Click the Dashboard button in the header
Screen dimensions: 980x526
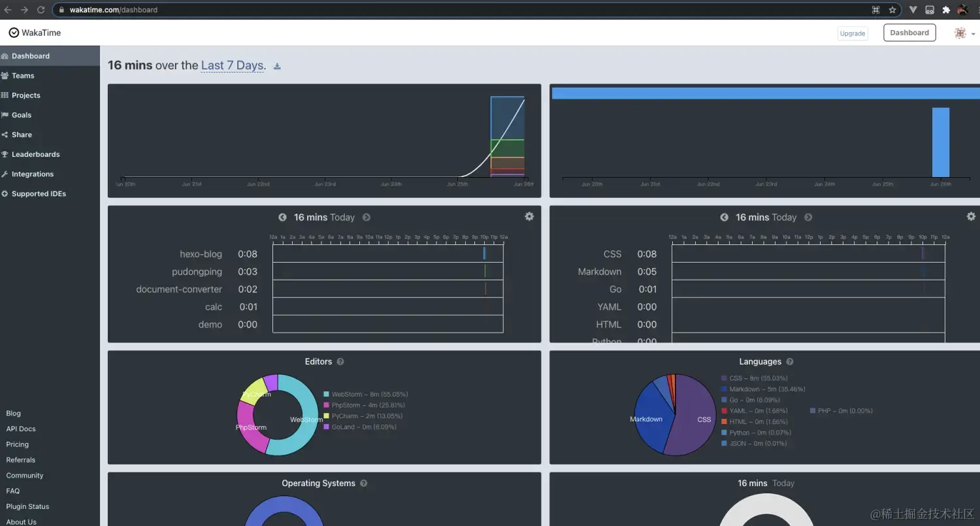click(x=909, y=33)
